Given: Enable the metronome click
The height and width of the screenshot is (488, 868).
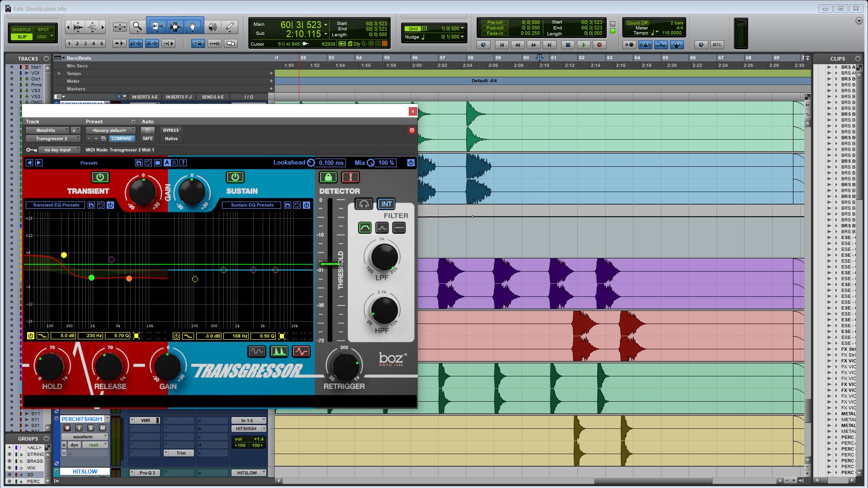Looking at the screenshot, I should coord(645,45).
